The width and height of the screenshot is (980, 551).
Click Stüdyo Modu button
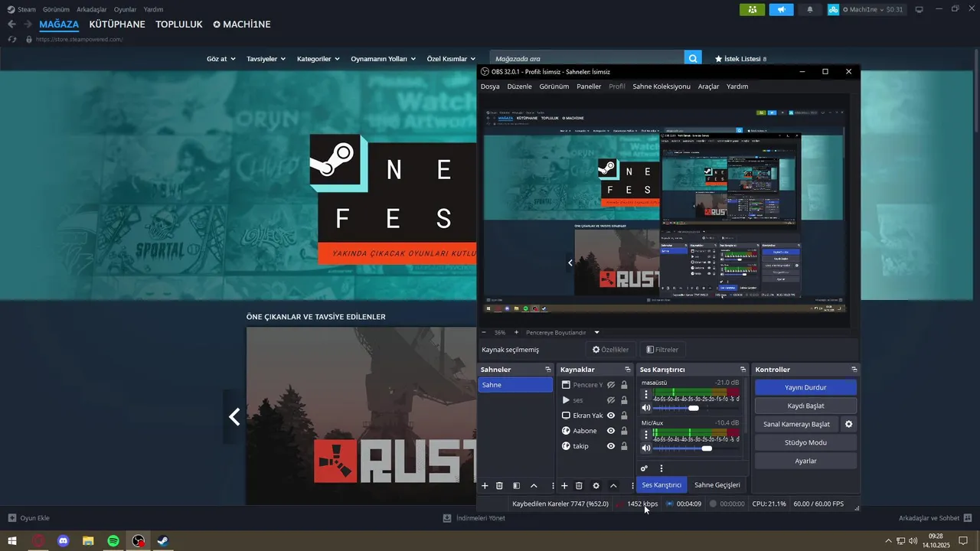[805, 442]
